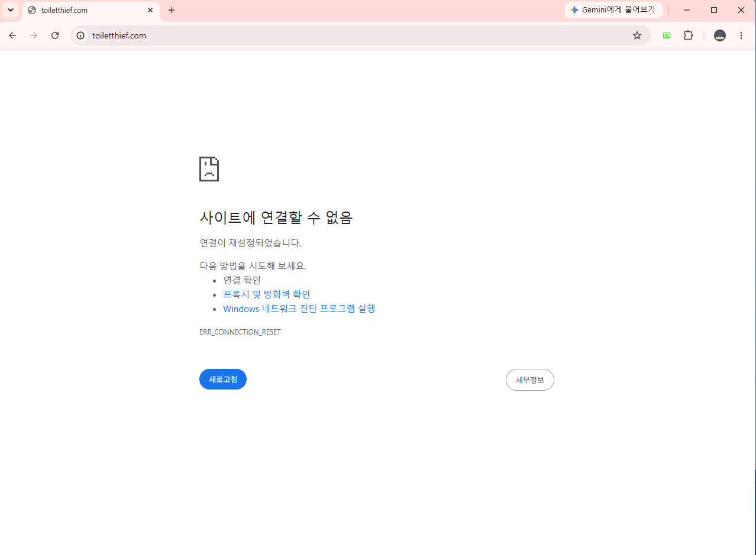Bookmark this page with the star icon
This screenshot has height=555, width=756.
click(637, 35)
